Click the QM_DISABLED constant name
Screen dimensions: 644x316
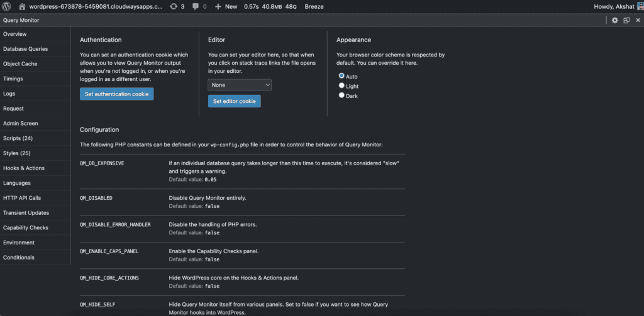point(96,198)
